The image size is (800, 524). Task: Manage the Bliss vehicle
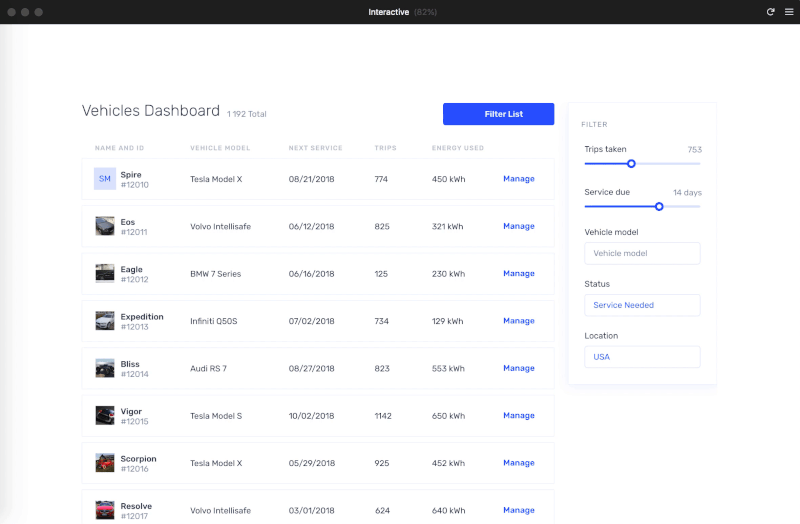(x=519, y=368)
